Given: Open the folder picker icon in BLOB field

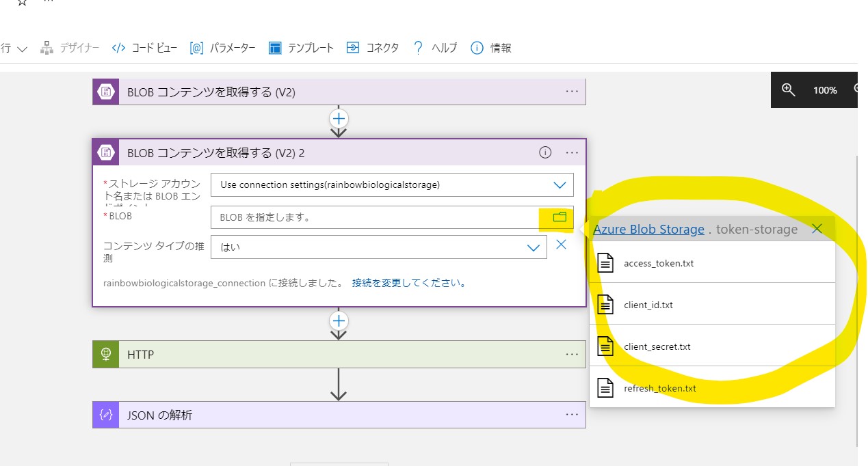Looking at the screenshot, I should point(560,217).
